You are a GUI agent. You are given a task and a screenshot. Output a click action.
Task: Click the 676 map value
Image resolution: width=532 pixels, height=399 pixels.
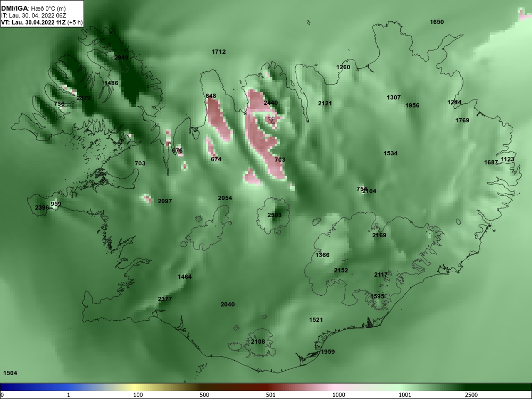point(177,151)
